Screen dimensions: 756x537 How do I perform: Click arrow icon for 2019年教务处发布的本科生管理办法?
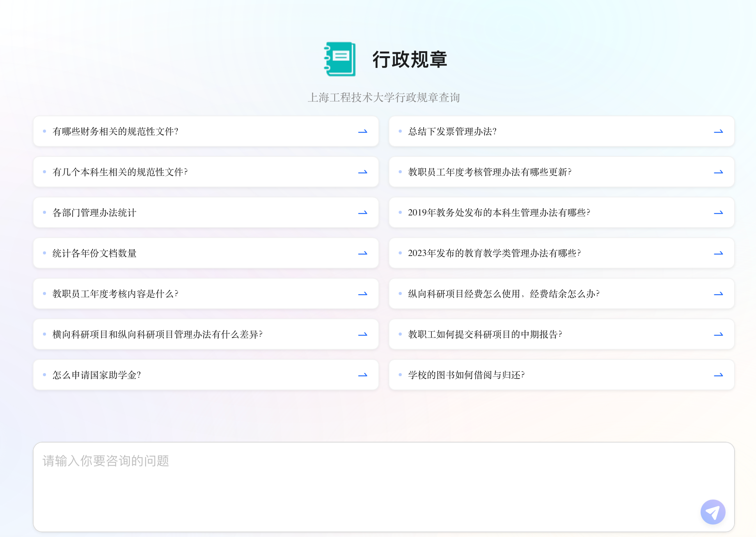tap(719, 213)
